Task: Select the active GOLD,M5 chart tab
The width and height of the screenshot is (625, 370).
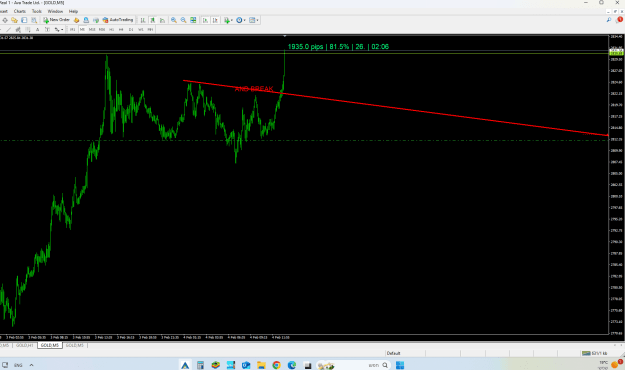Action: point(50,345)
